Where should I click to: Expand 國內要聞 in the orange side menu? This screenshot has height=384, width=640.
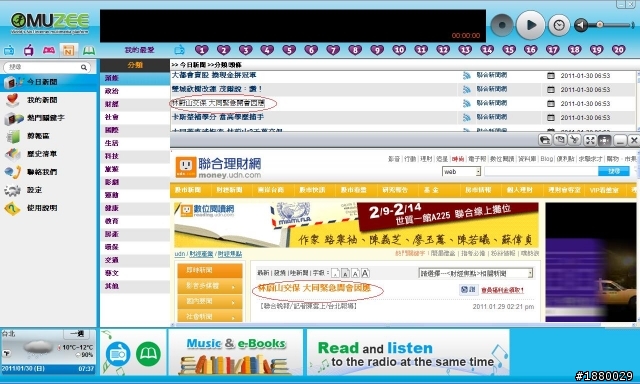pyautogui.click(x=210, y=302)
